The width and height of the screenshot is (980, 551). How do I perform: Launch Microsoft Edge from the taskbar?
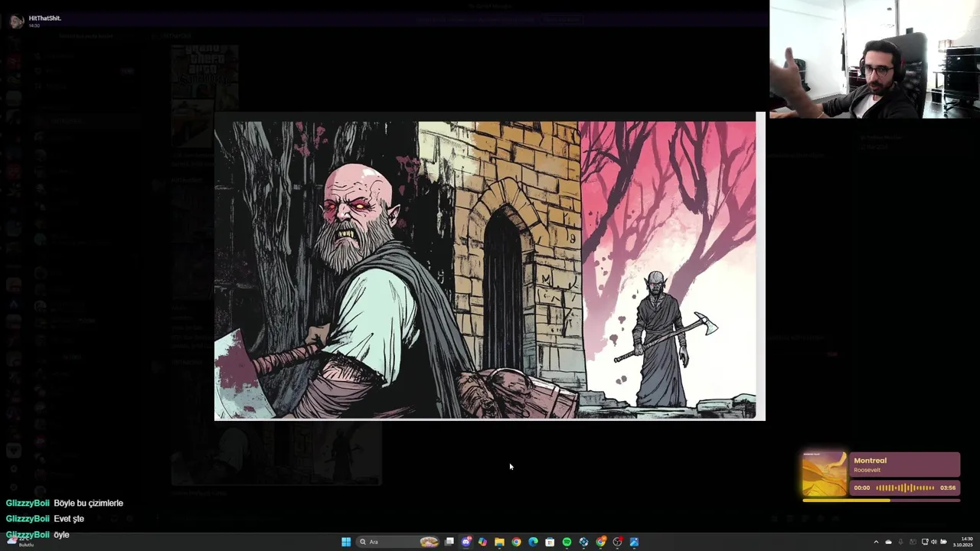pos(533,542)
